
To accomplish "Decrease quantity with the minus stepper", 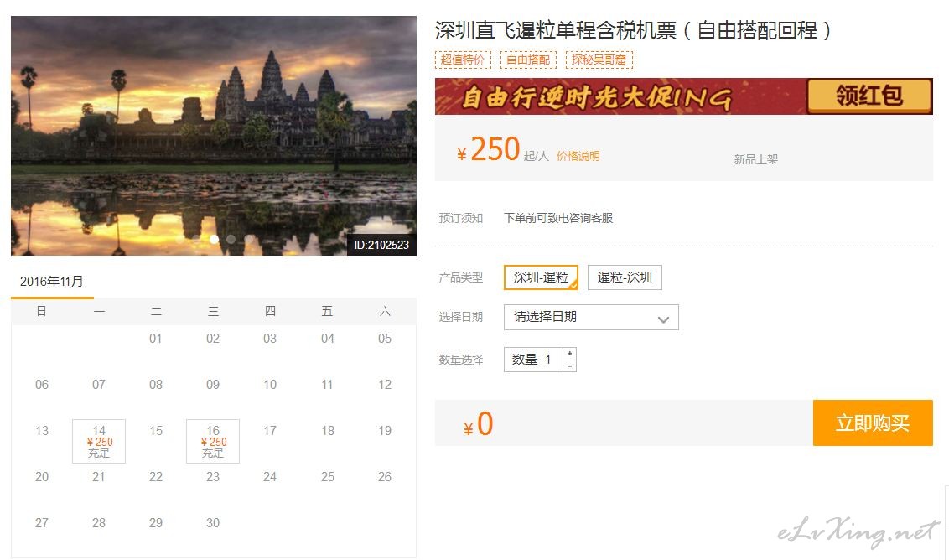I will [569, 366].
